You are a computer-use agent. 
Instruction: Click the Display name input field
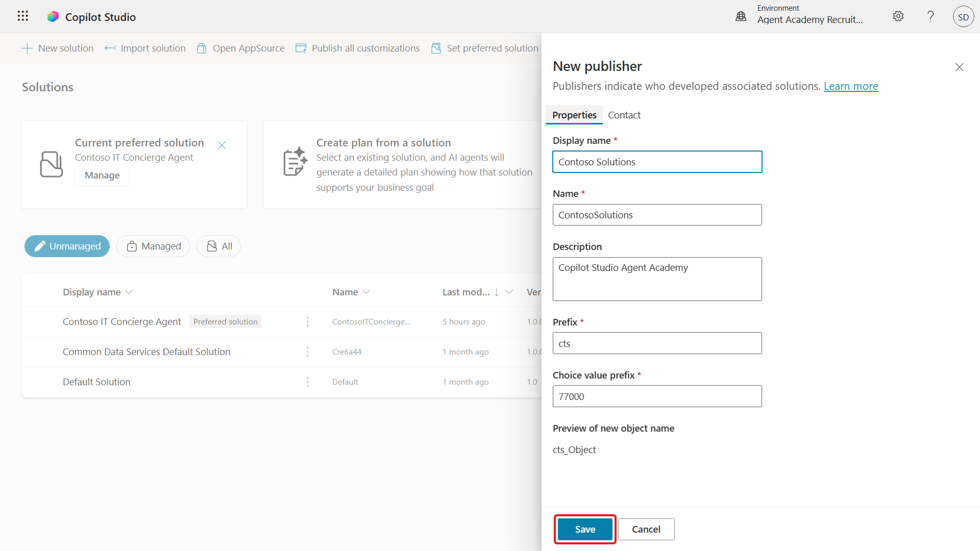pos(657,162)
